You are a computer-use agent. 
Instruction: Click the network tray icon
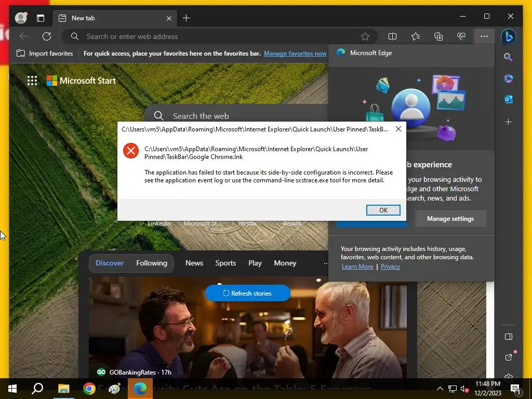(x=453, y=389)
